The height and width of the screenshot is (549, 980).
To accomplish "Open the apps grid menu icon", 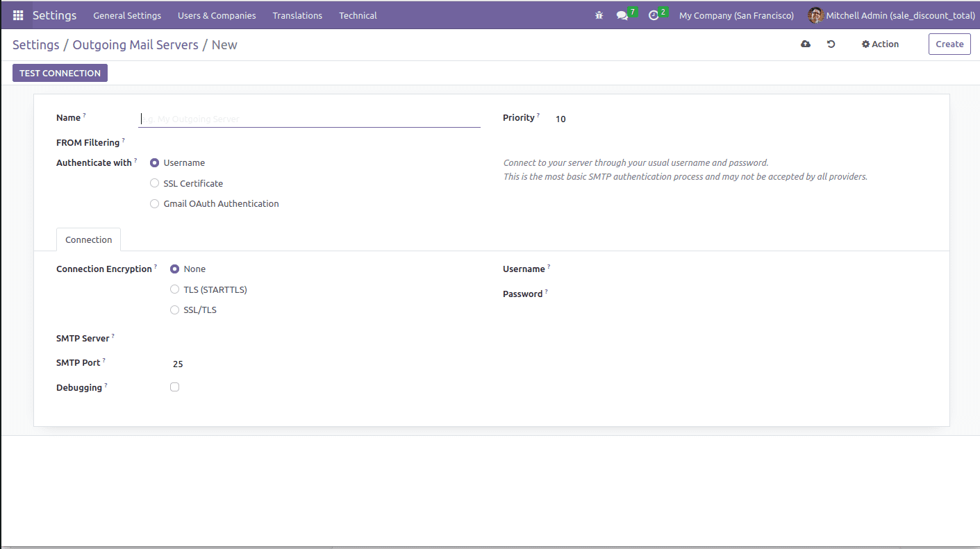I will [18, 15].
